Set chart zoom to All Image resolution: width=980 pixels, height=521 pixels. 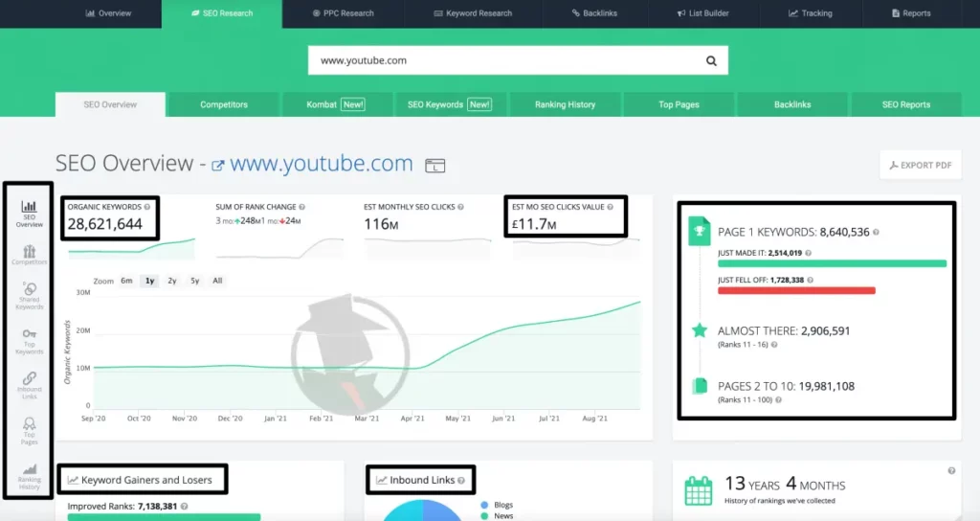[x=217, y=281]
